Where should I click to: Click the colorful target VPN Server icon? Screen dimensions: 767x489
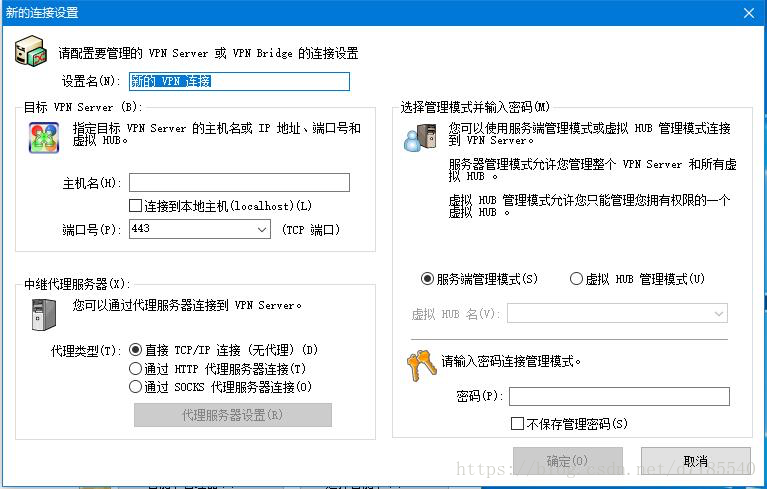tap(44, 138)
